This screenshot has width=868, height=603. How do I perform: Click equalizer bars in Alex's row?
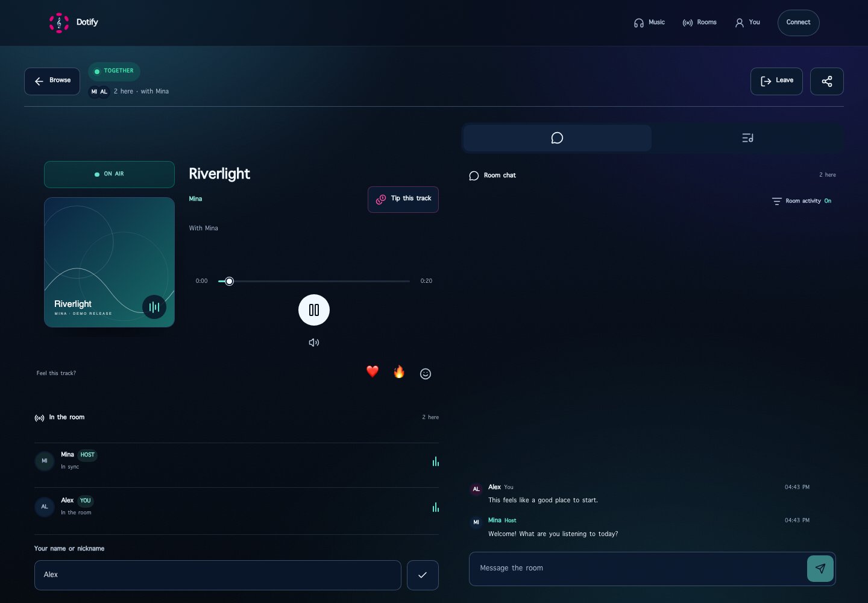(x=435, y=507)
